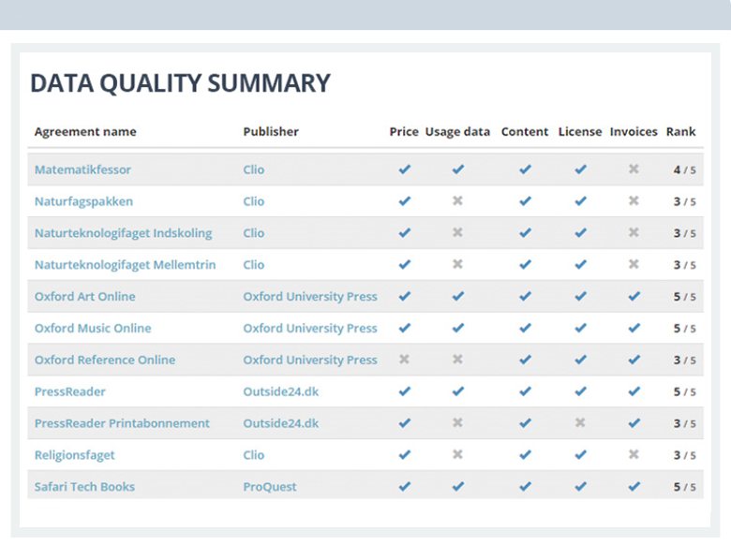Click Clio publisher in Religionsfaget row
Image resolution: width=731 pixels, height=560 pixels.
tap(254, 455)
